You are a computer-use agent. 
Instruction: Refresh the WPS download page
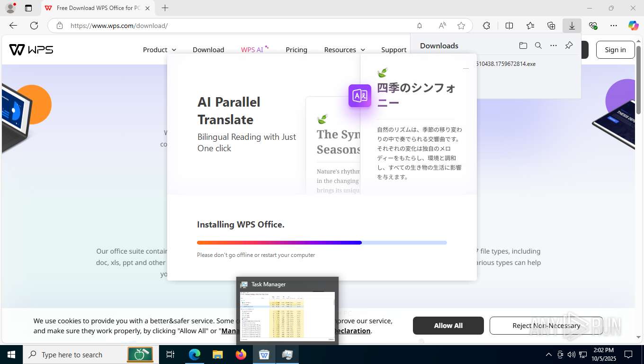pyautogui.click(x=34, y=26)
